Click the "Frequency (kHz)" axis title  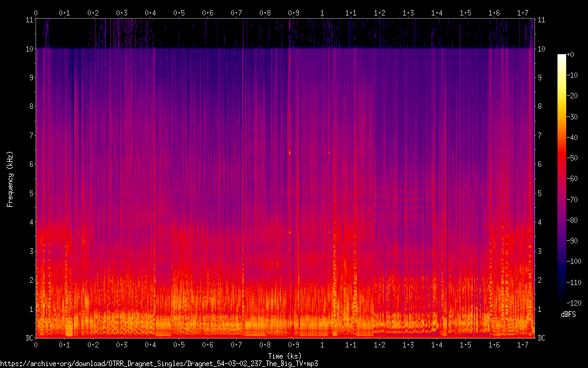pos(10,179)
